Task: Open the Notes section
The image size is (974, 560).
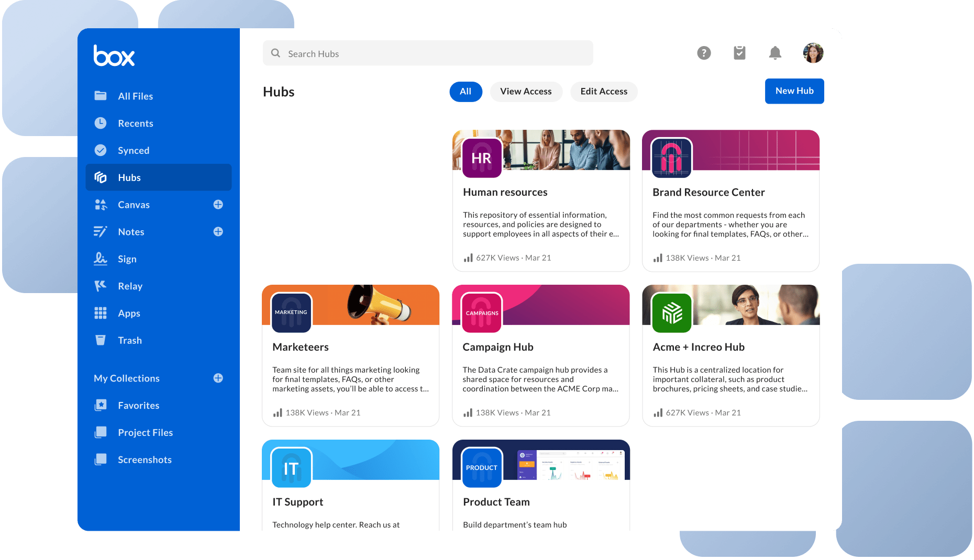Action: point(131,231)
